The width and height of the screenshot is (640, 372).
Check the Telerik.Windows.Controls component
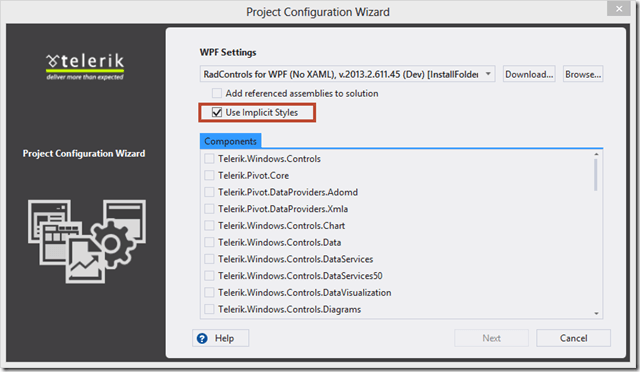click(209, 158)
